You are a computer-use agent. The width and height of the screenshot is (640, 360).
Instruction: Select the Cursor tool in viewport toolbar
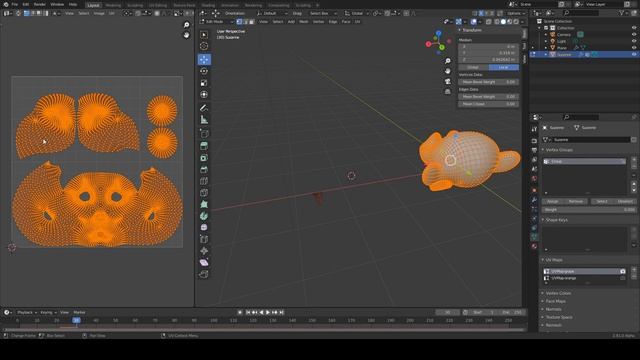point(204,47)
